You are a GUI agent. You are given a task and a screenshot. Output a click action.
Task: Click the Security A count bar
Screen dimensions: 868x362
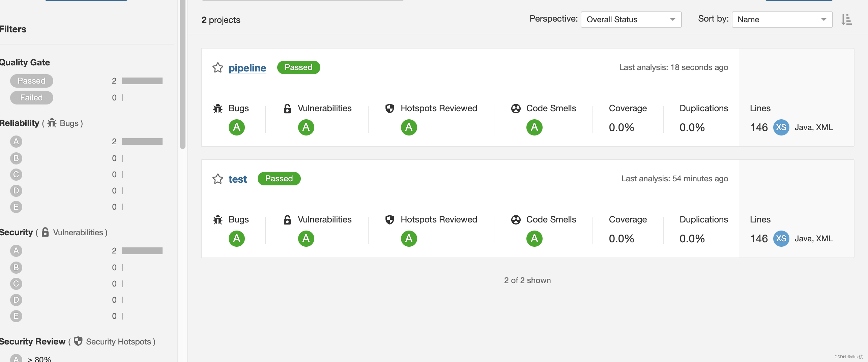click(x=142, y=251)
